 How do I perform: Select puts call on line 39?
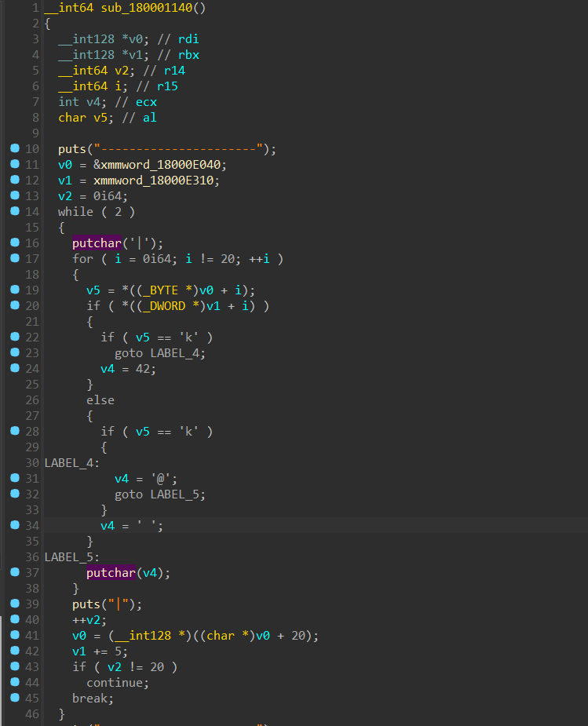86,604
